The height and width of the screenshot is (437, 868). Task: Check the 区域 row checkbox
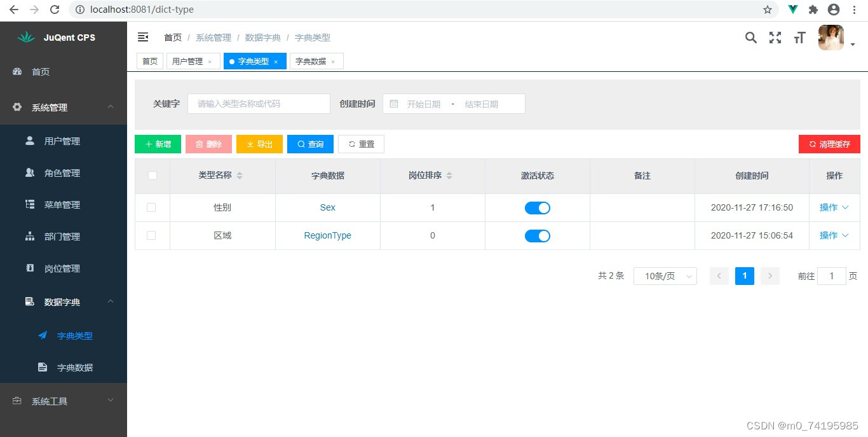[x=151, y=235]
